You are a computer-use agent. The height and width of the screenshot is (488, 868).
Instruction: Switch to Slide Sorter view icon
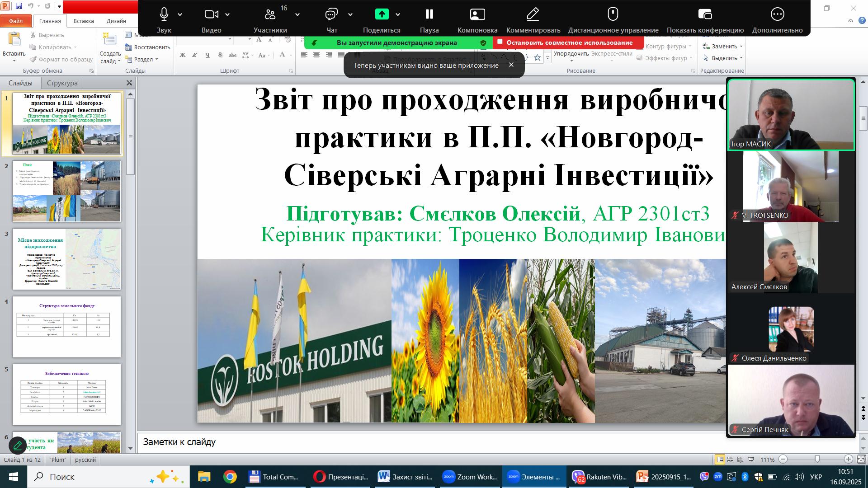(x=730, y=460)
